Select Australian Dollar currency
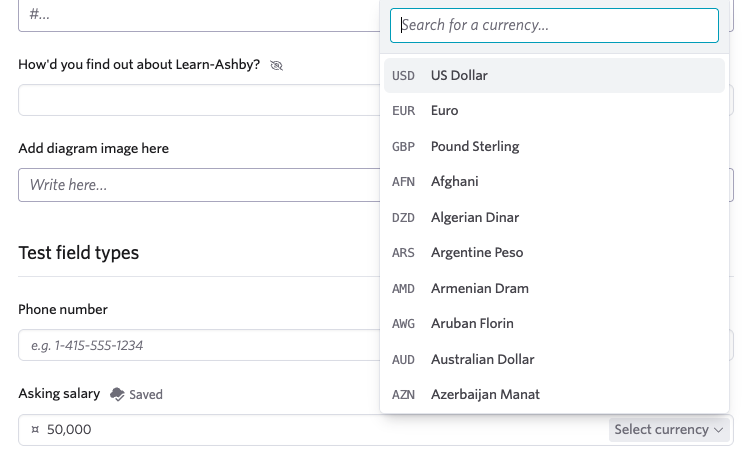 (554, 360)
